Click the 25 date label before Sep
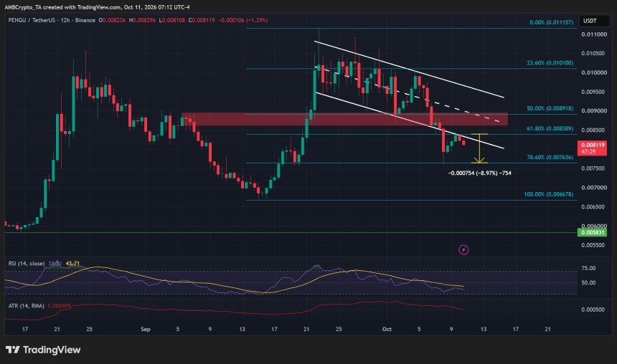This screenshot has height=364, width=617. pyautogui.click(x=90, y=329)
